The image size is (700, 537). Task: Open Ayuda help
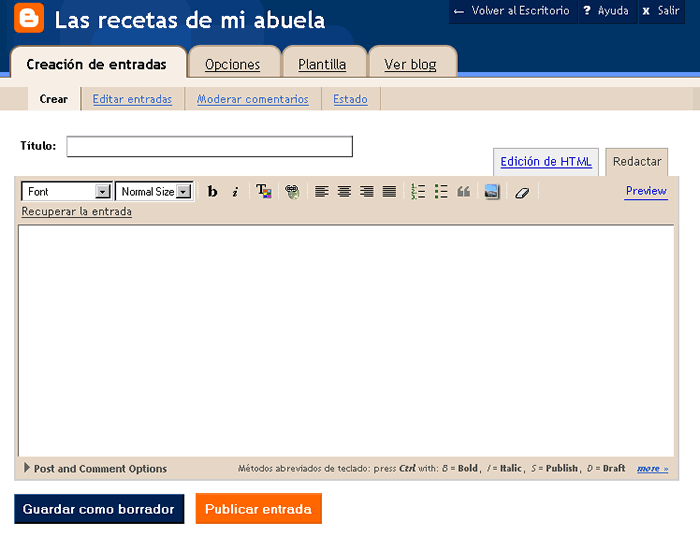coord(607,11)
